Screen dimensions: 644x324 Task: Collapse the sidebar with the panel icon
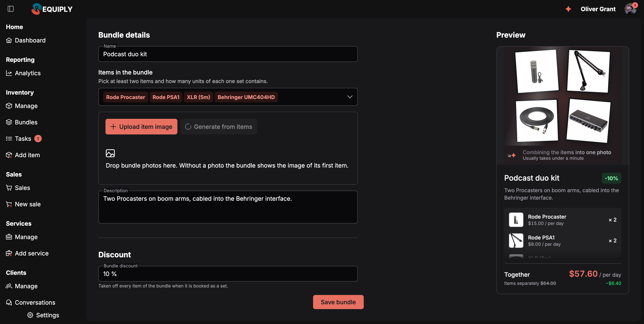(x=10, y=9)
